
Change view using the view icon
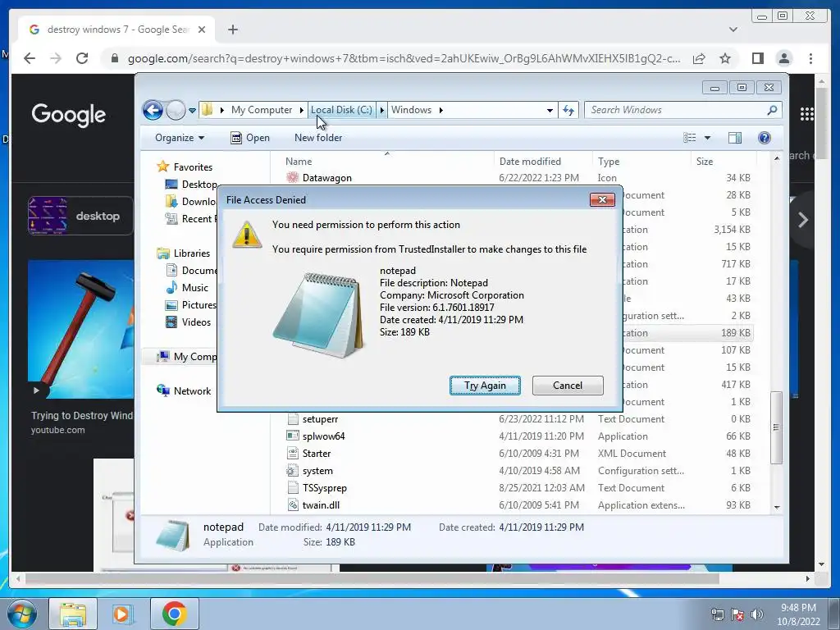click(689, 138)
